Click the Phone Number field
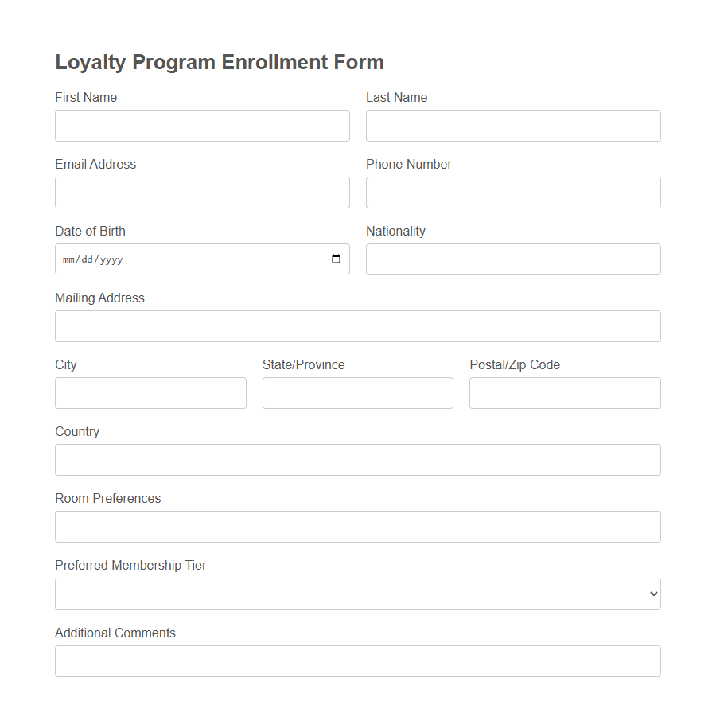716x728 pixels. click(513, 193)
